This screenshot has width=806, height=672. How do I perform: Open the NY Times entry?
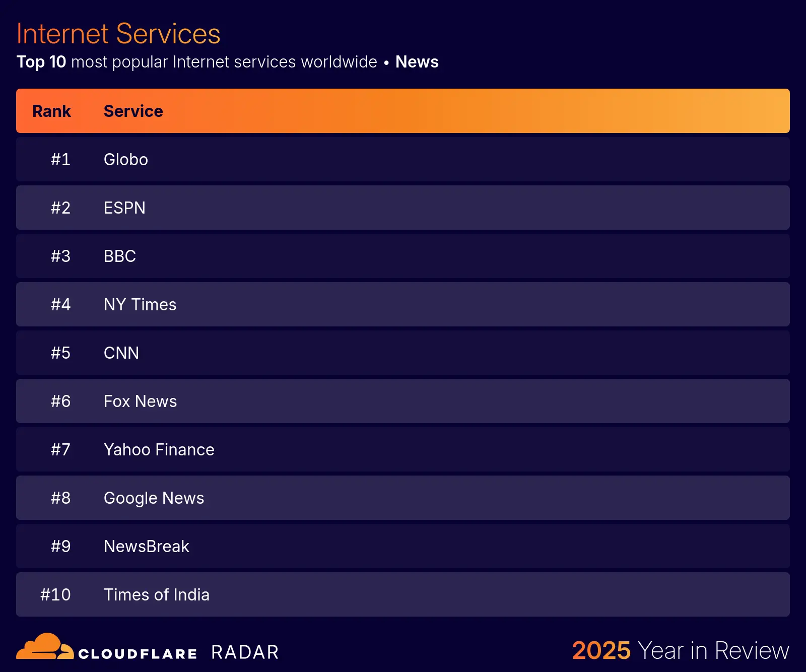coord(140,305)
